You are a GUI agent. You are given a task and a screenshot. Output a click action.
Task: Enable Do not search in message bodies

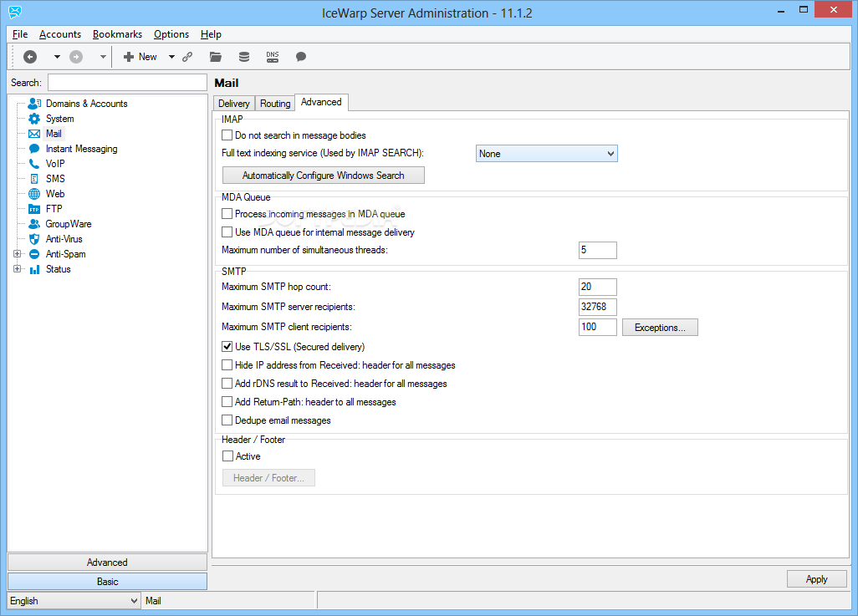[227, 135]
